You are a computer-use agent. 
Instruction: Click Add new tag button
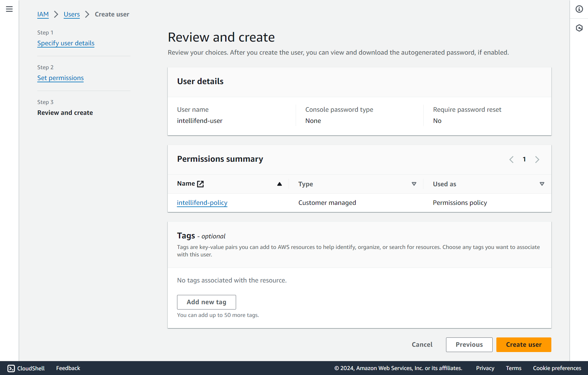(207, 302)
